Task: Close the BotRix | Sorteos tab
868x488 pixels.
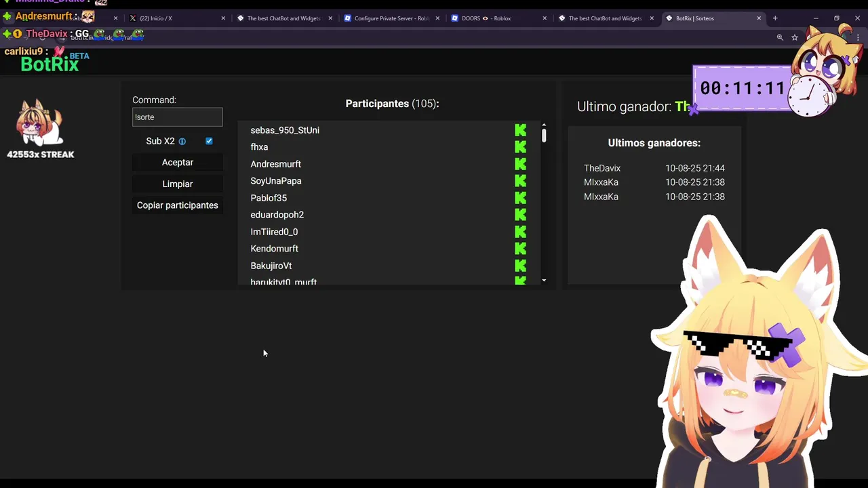Action: click(759, 18)
